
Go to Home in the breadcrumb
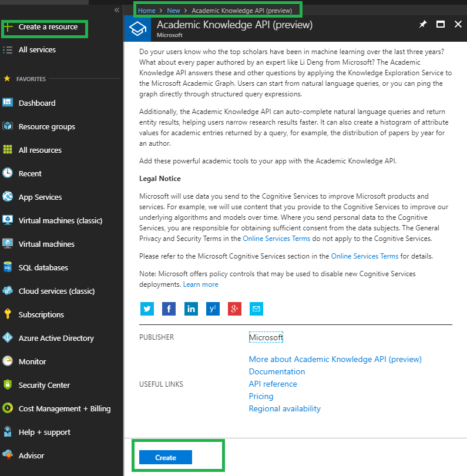tap(147, 11)
